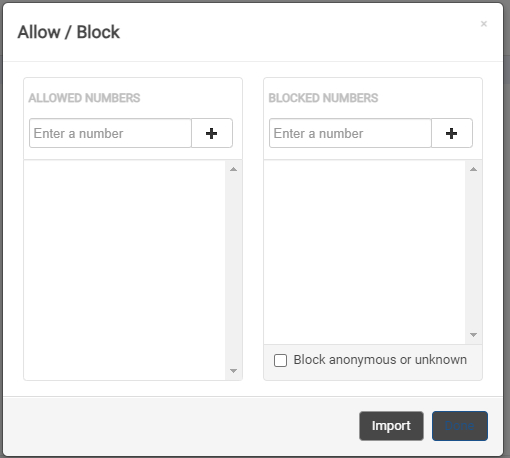The height and width of the screenshot is (458, 510).
Task: Click the Blocked Numbers list up arrow
Action: pos(473,169)
